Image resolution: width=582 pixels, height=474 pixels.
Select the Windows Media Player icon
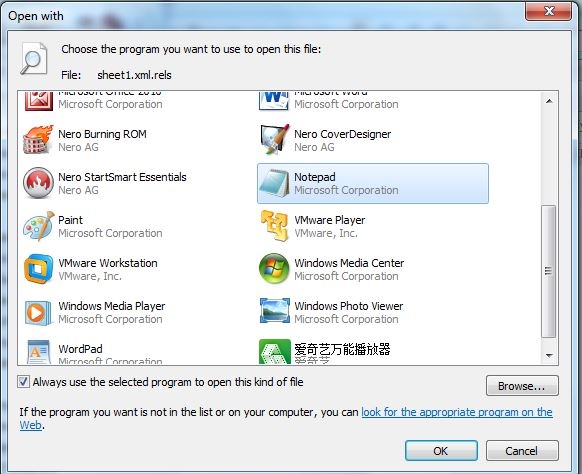click(x=38, y=313)
